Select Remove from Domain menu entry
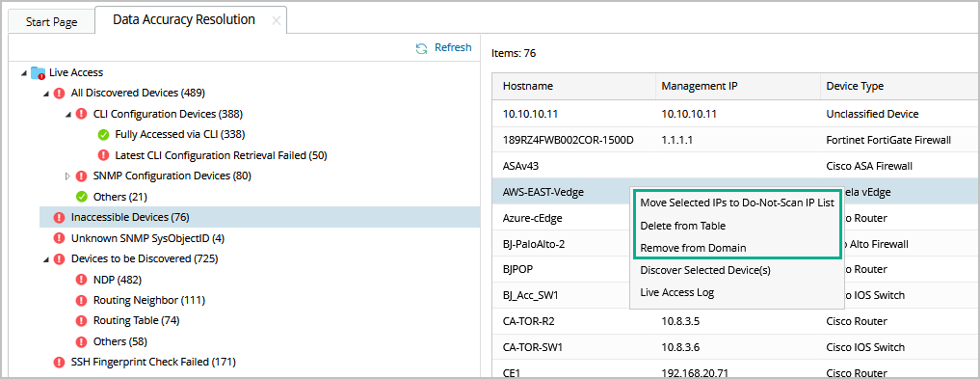 point(693,248)
